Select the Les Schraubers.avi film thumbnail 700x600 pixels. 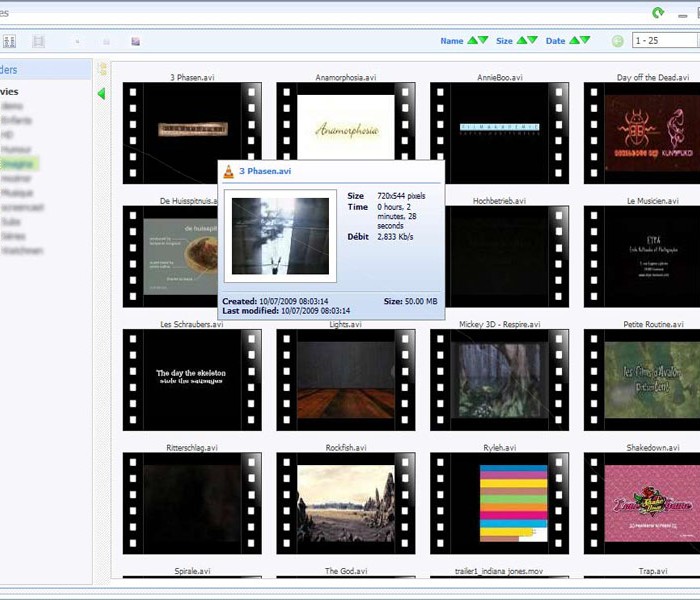click(192, 380)
